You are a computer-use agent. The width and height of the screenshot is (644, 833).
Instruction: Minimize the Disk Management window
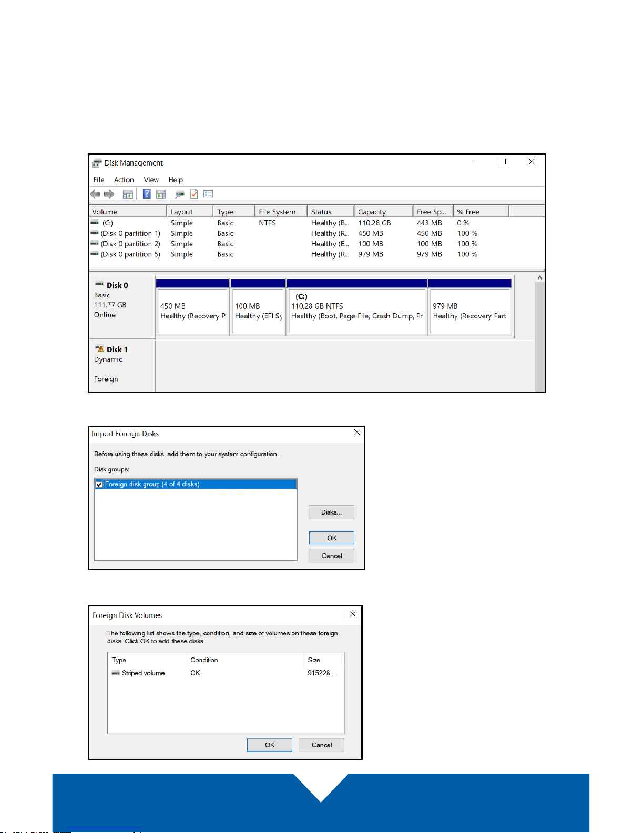(474, 162)
